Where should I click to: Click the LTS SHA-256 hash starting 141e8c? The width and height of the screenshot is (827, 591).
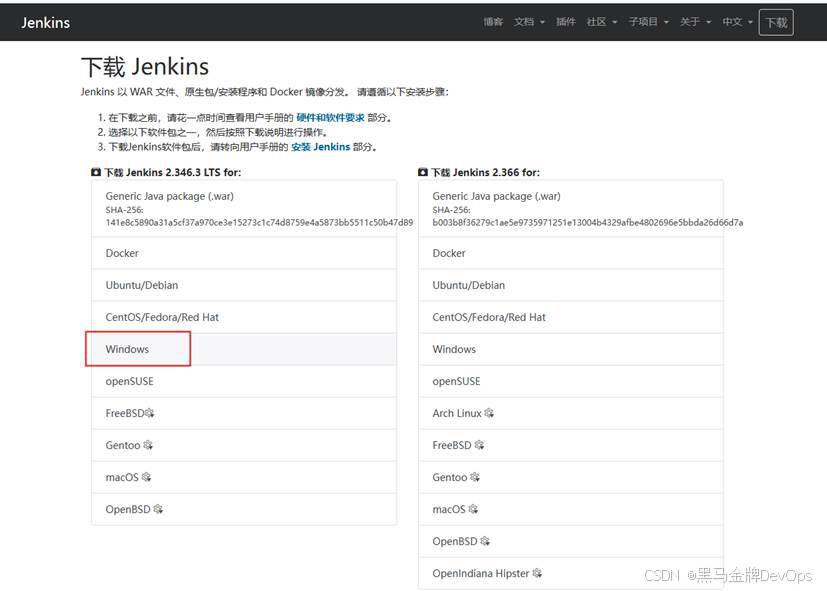pos(259,222)
